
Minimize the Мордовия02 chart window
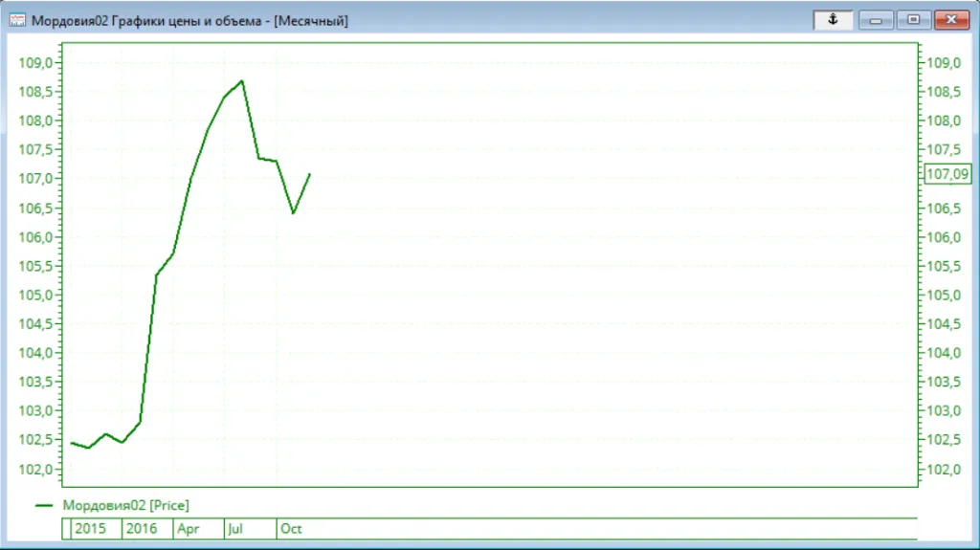(x=876, y=20)
